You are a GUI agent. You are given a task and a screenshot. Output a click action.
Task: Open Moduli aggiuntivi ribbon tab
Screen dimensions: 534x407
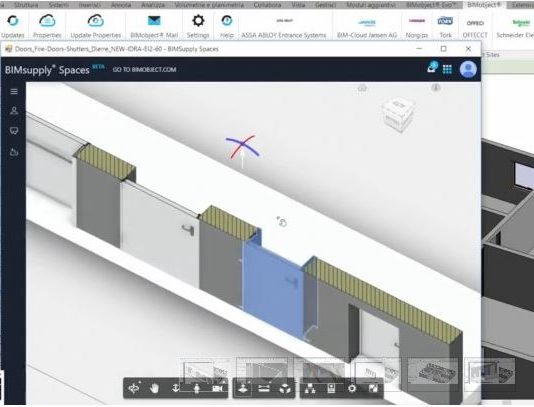(x=371, y=5)
